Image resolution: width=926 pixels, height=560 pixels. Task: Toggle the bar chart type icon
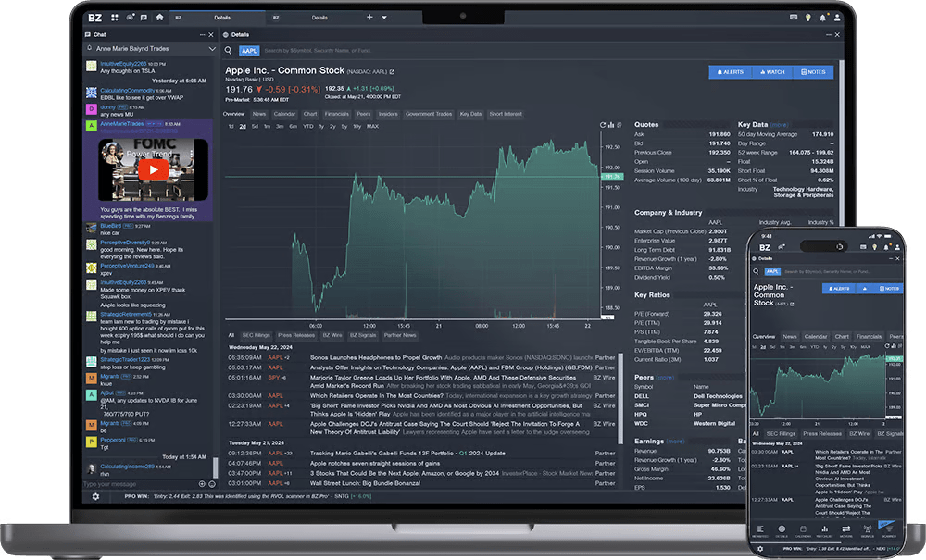pos(610,125)
